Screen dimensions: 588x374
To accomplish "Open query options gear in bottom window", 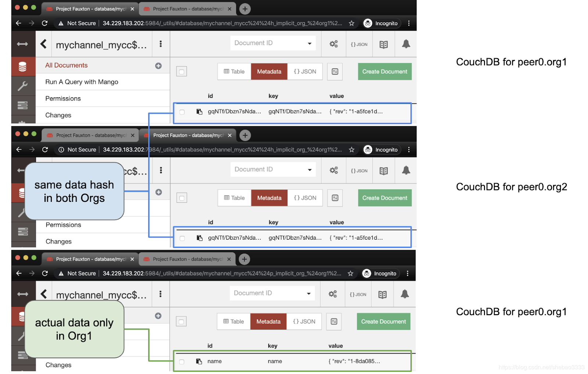I will pos(333,294).
